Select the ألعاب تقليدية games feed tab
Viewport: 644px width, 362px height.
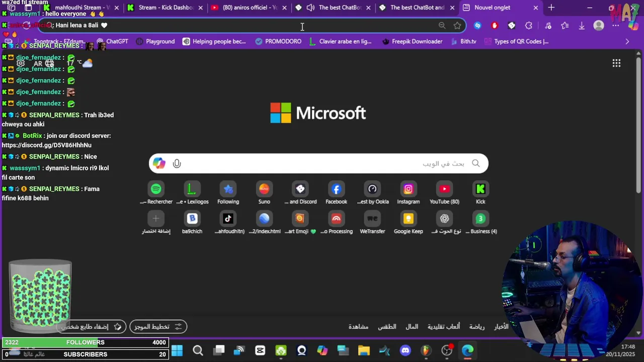(444, 327)
